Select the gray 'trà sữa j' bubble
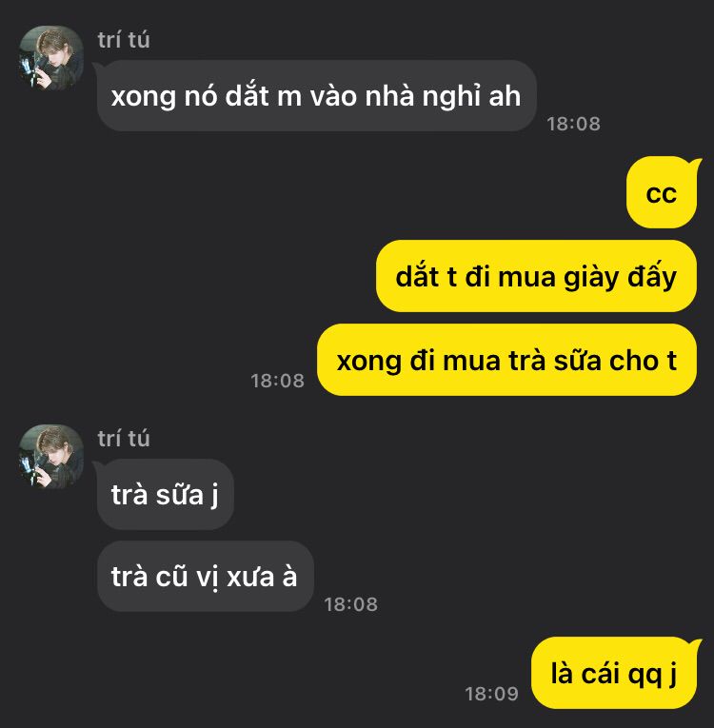 tap(165, 494)
